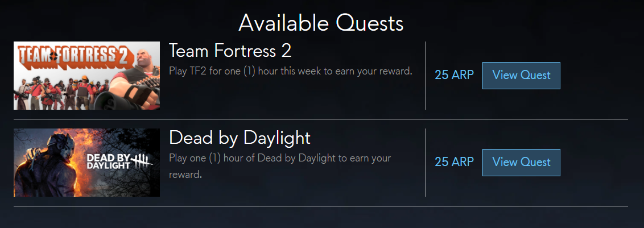Click the 'Play TF2 for one (1) hour' description

pos(290,71)
